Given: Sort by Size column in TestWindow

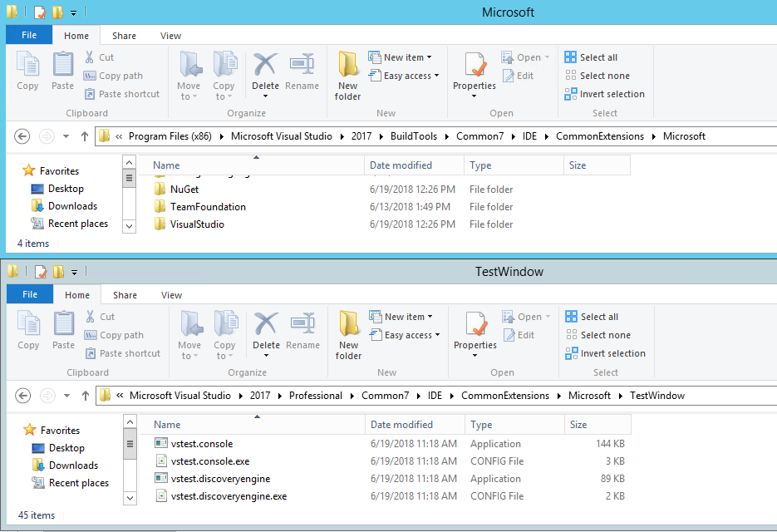Looking at the screenshot, I should 598,425.
